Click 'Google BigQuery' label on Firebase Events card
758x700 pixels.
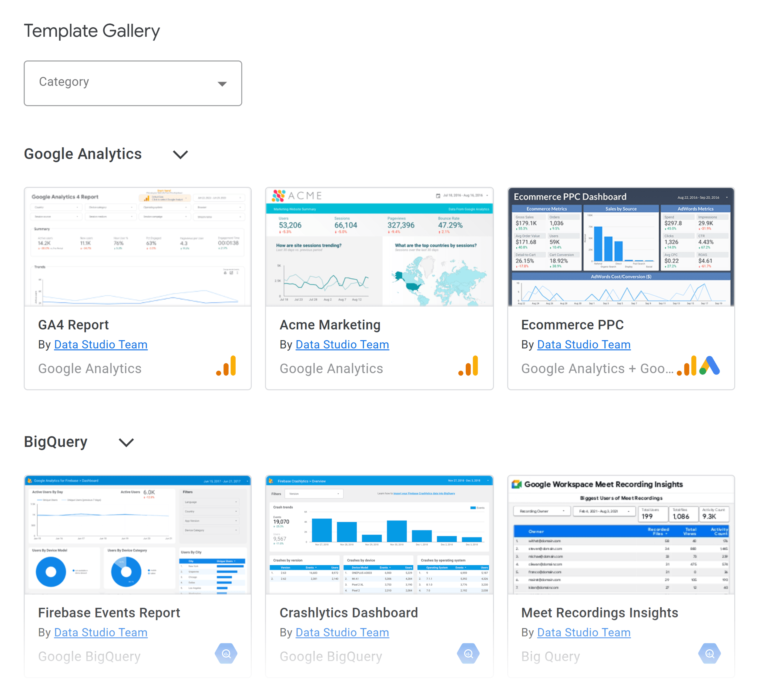[x=89, y=656]
